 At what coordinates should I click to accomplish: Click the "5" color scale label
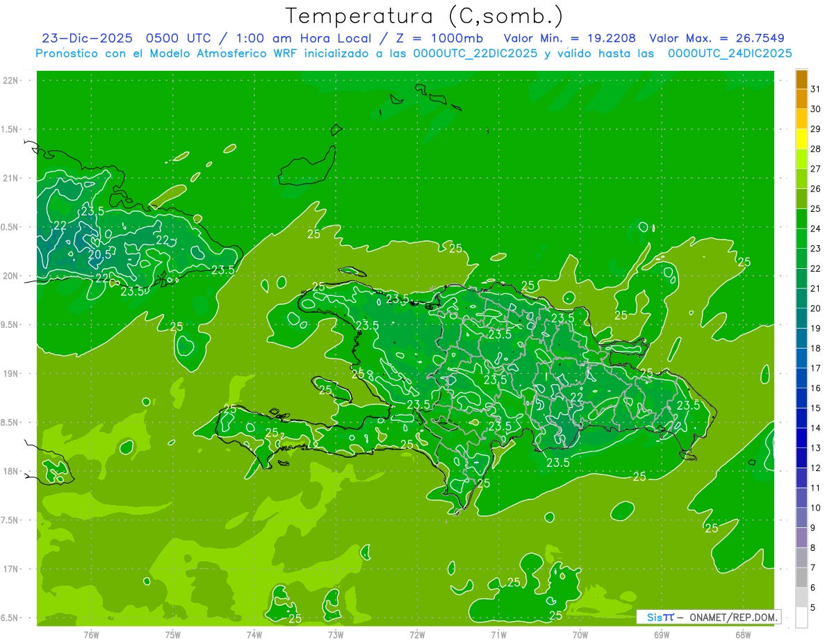pos(813,608)
